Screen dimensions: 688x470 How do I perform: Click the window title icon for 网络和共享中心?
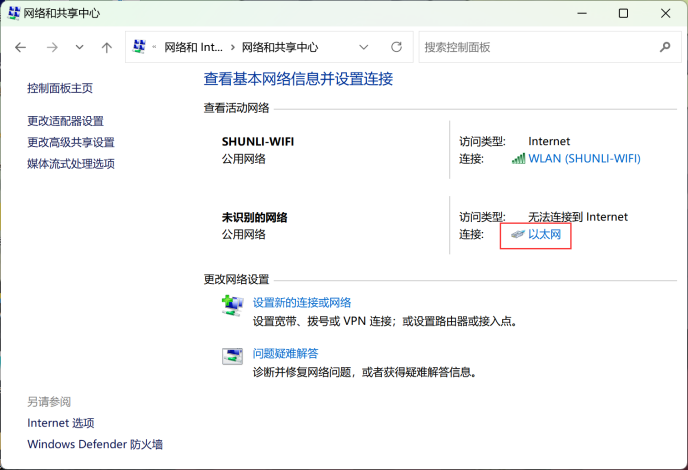click(x=14, y=13)
